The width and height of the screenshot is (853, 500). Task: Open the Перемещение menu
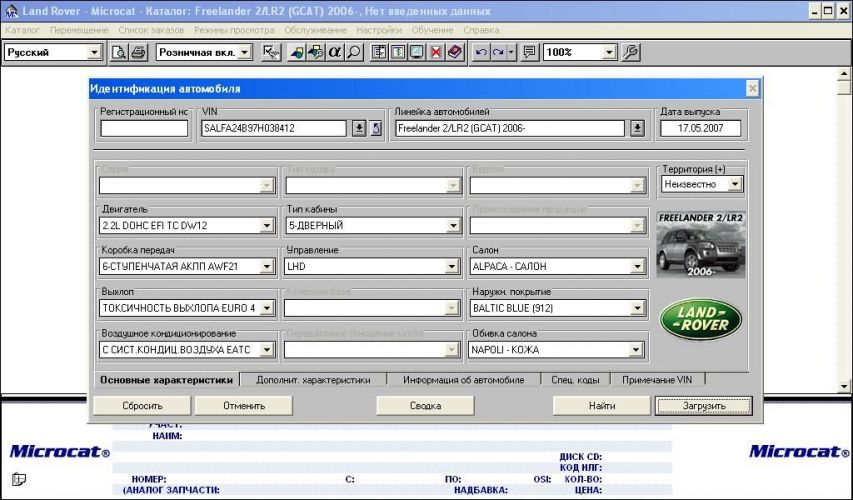tap(79, 30)
